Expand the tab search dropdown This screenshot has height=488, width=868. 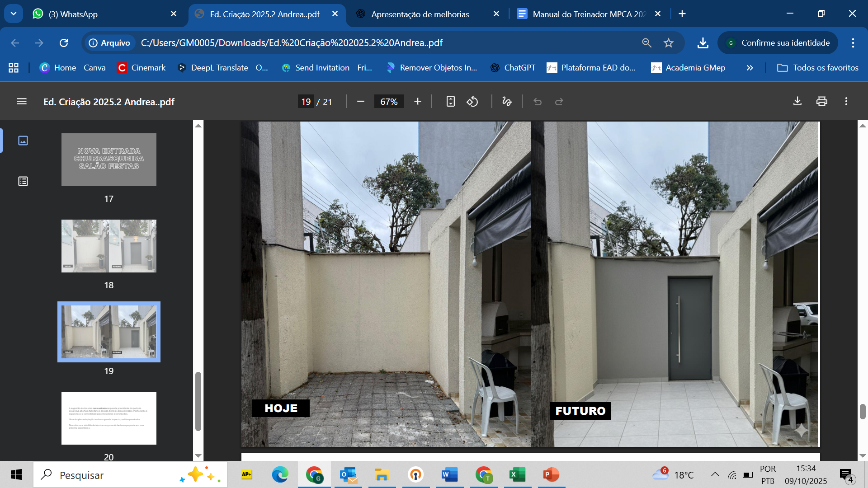pos(14,14)
